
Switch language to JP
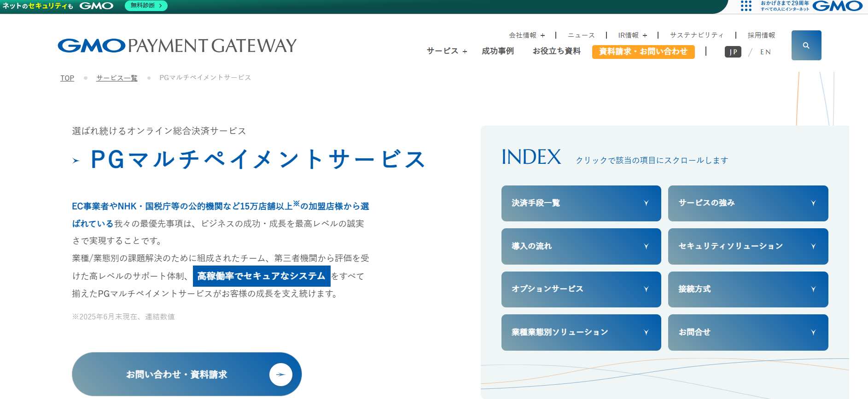click(733, 52)
